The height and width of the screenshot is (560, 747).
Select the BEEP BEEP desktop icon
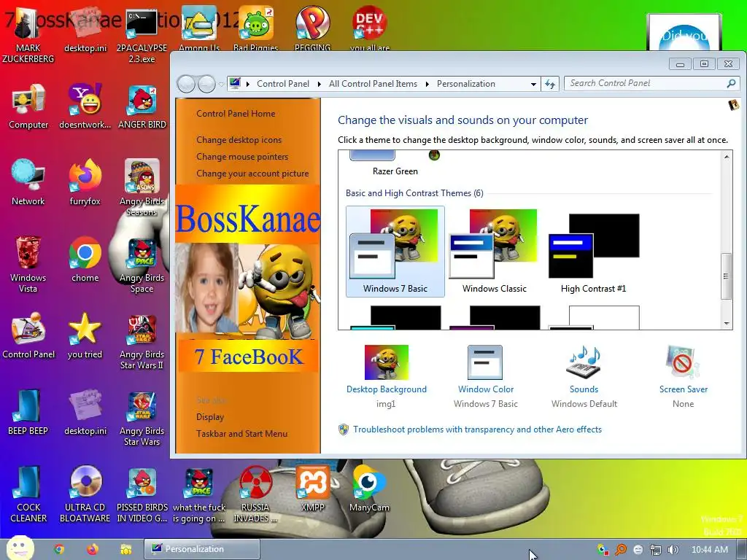click(x=28, y=412)
